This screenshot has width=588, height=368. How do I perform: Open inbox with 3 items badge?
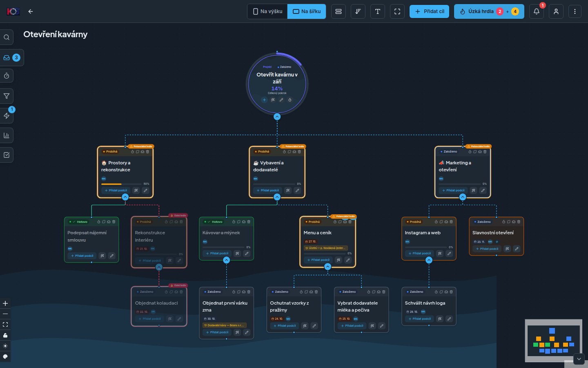(x=11, y=58)
